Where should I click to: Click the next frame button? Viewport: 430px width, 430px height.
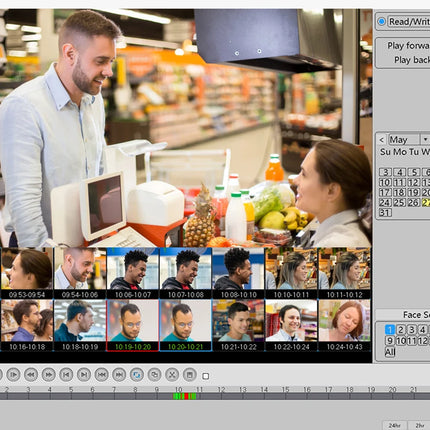[x=84, y=375]
